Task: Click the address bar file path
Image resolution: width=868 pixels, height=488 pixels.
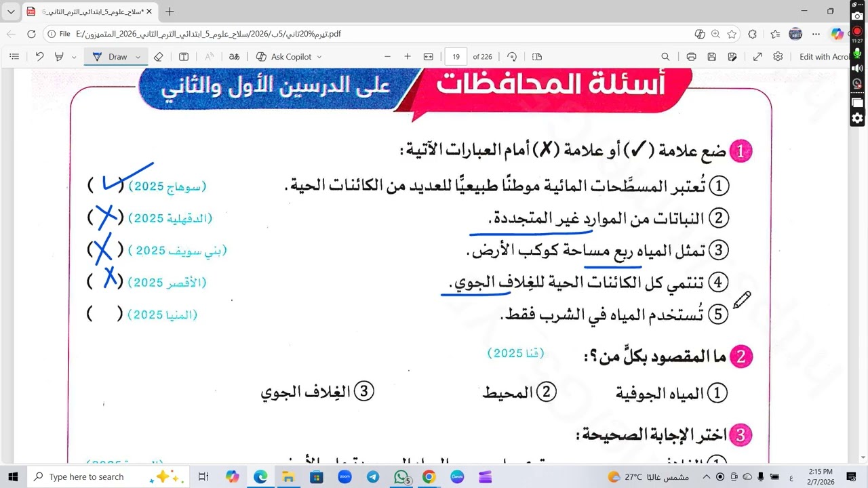Action: click(x=209, y=34)
